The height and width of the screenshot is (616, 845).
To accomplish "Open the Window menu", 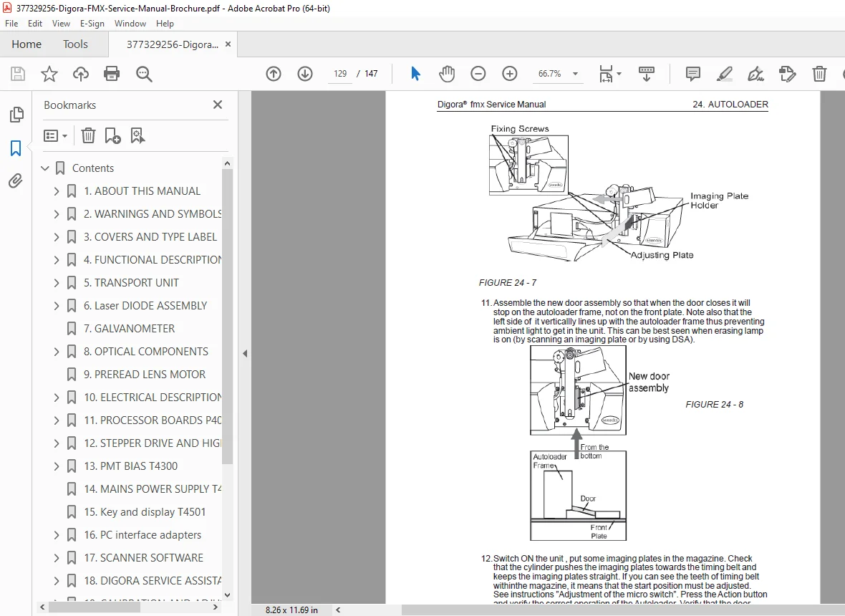I will click(130, 23).
